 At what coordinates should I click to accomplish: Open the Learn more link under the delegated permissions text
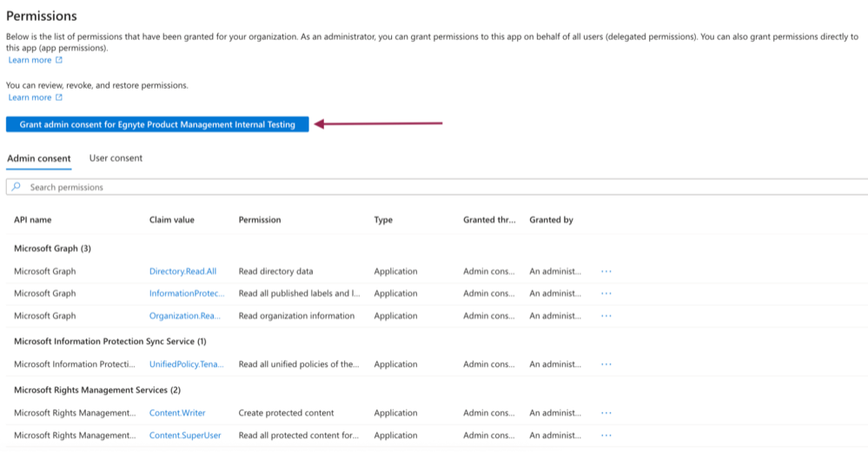(x=30, y=60)
